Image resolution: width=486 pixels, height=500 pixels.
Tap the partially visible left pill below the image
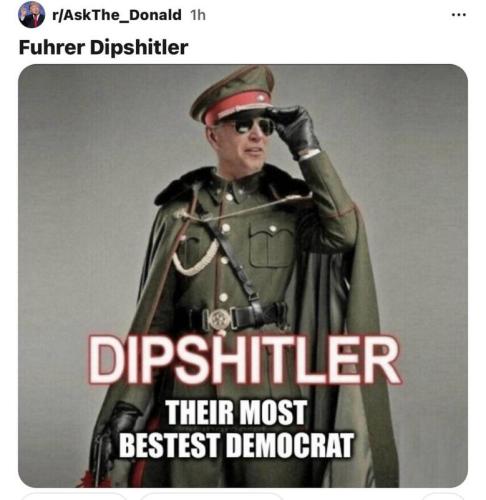74,497
